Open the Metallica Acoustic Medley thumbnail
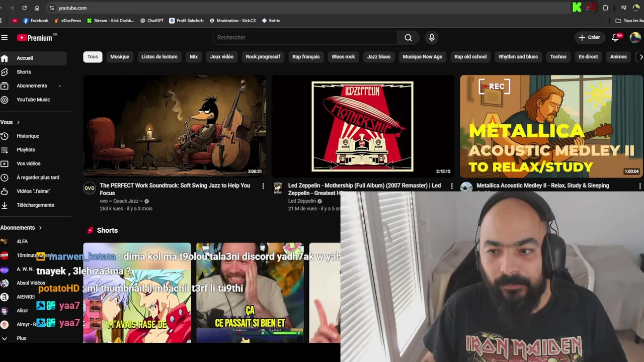This screenshot has height=362, width=644. (x=551, y=126)
